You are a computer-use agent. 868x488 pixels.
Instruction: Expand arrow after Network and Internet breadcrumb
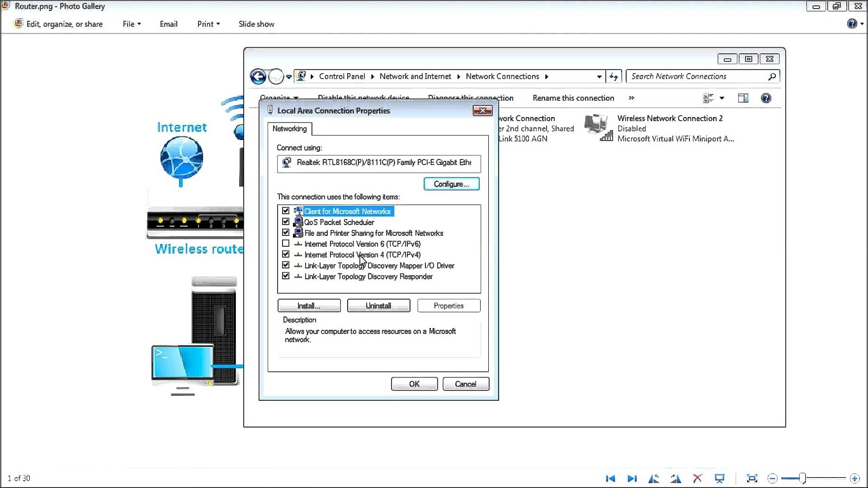tap(458, 76)
